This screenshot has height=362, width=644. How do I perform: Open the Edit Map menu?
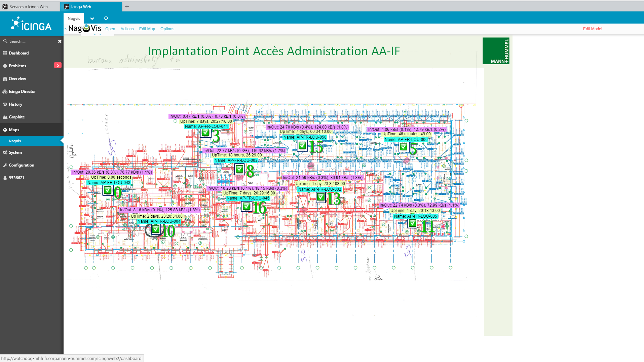(x=147, y=29)
